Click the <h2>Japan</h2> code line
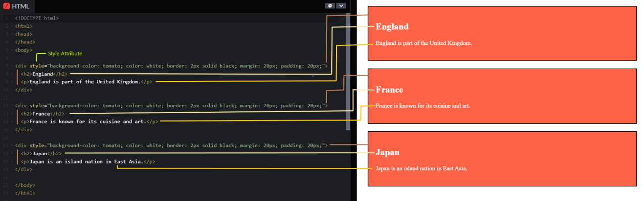The width and height of the screenshot is (644, 201). (41, 153)
